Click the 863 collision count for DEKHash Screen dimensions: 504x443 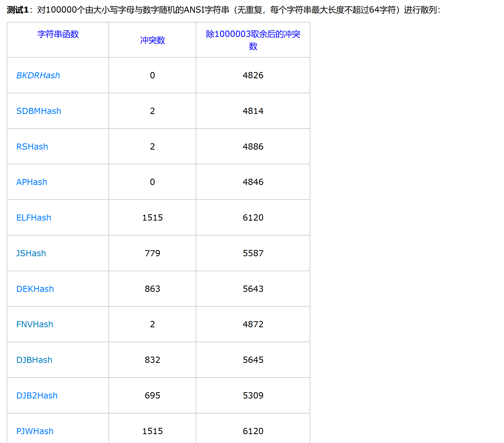tap(152, 289)
